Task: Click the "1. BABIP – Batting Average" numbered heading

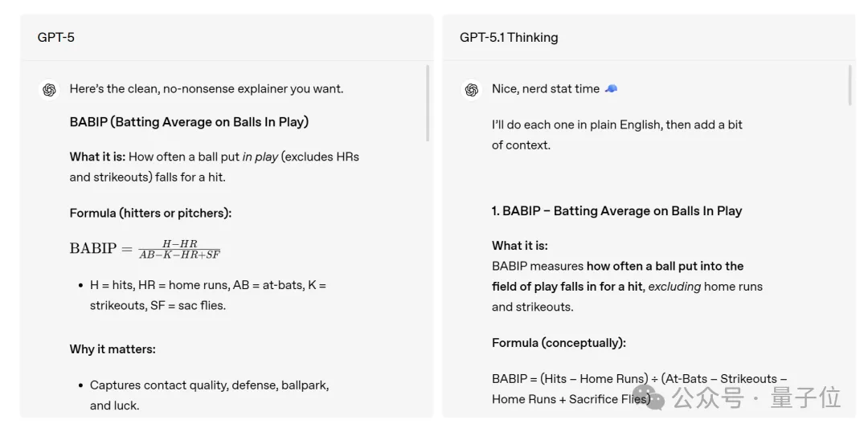Action: coord(616,211)
